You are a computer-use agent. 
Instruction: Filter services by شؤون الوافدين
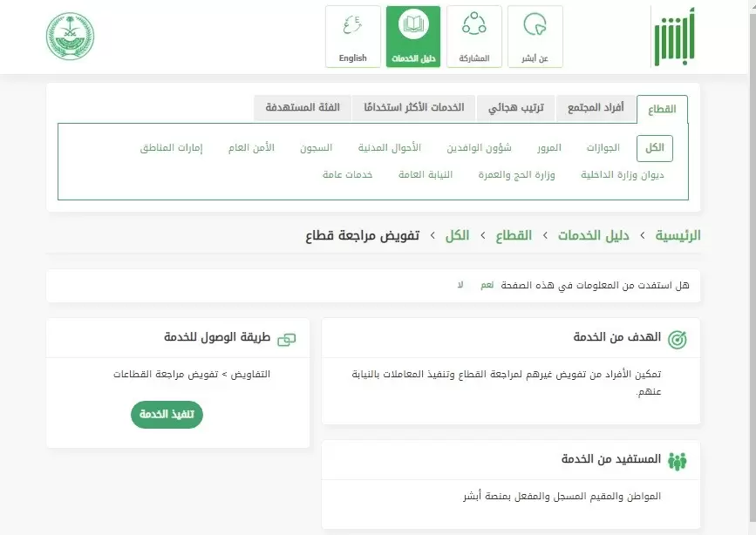pyautogui.click(x=479, y=148)
